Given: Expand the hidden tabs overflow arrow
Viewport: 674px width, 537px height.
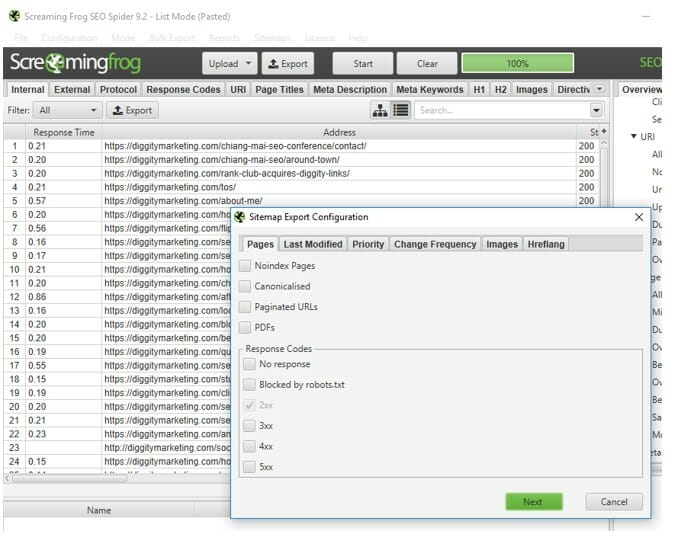Looking at the screenshot, I should [599, 89].
